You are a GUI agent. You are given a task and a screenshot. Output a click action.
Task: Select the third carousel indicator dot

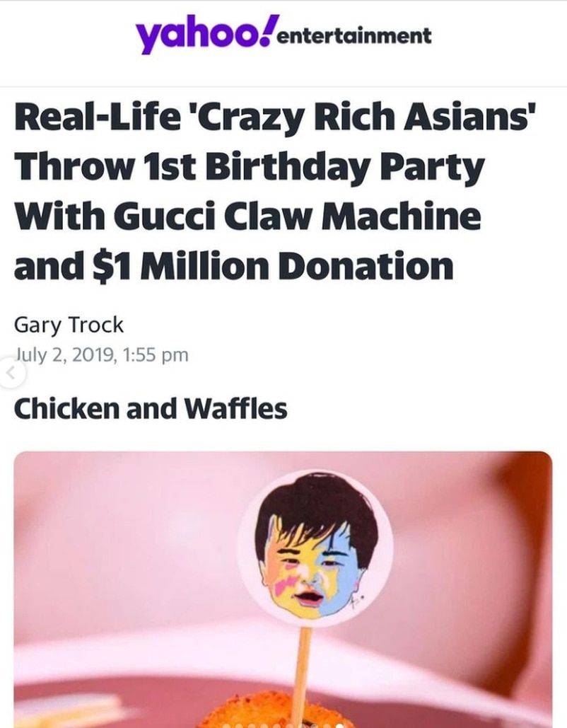click(252, 726)
